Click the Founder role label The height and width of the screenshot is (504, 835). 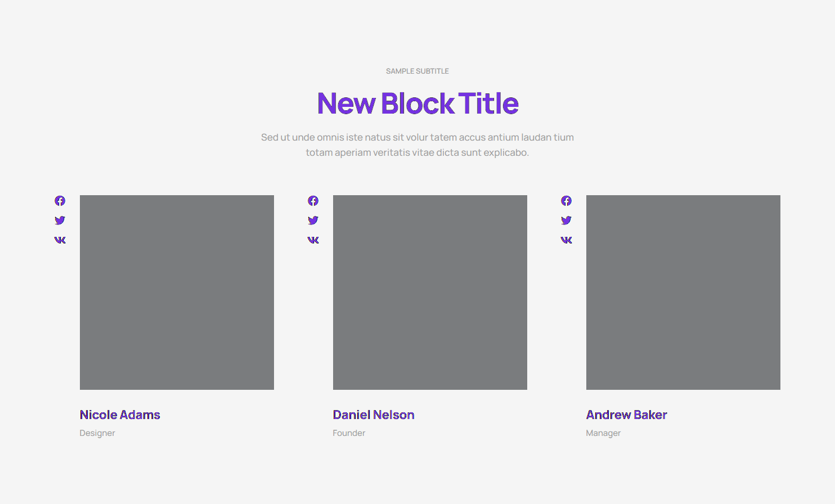point(349,433)
